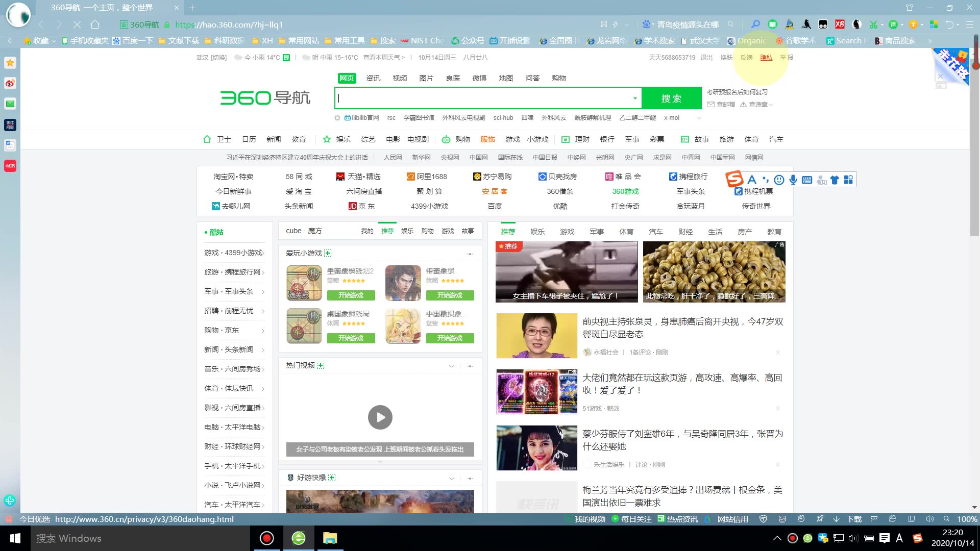Select the 财经 tab in the news feed
The height and width of the screenshot is (551, 980).
[x=685, y=232]
